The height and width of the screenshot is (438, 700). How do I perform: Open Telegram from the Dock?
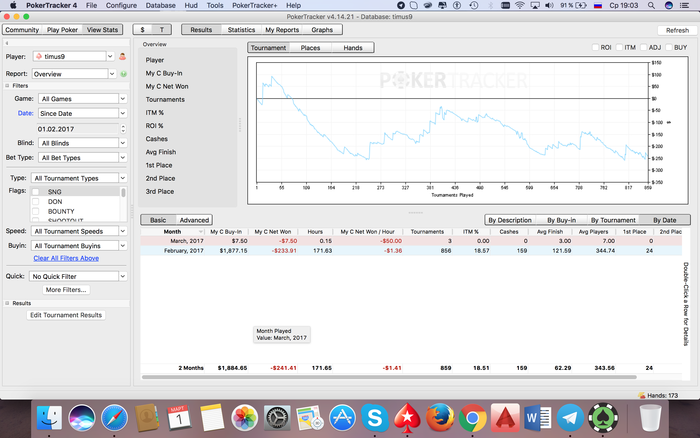[570, 418]
